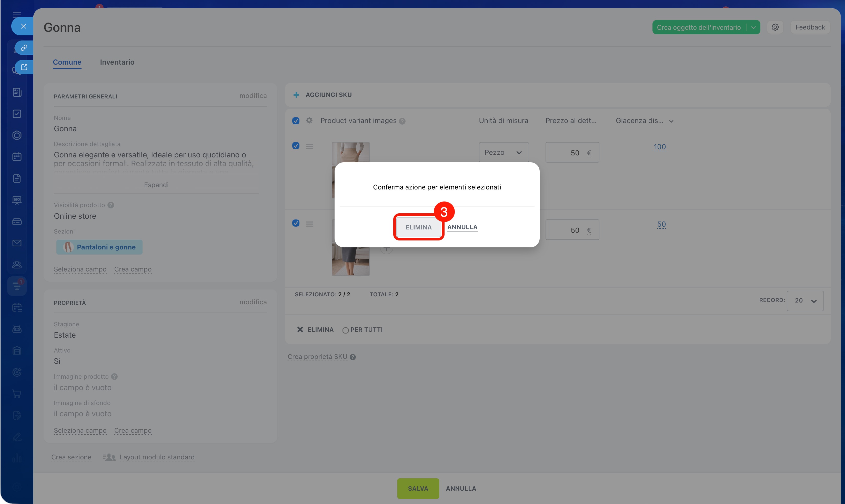The width and height of the screenshot is (845, 504).
Task: Open the Pezzo unit of measure dropdown
Action: 503,153
